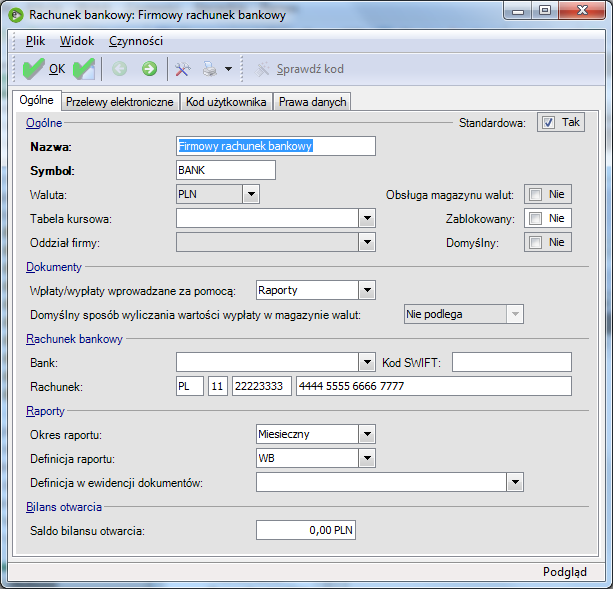Click the Symbol field containing BANK

[226, 170]
